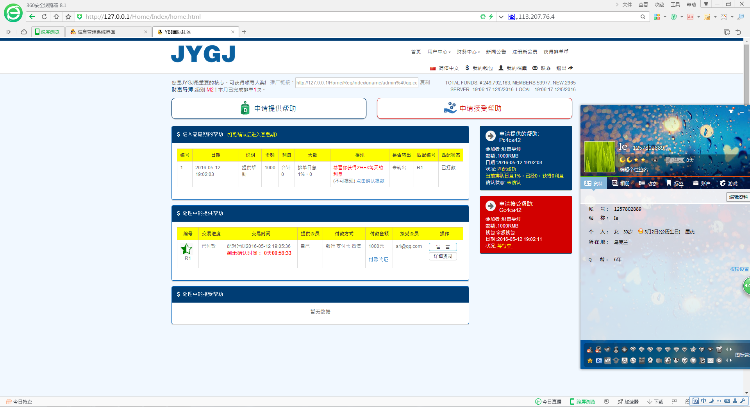Go back with the green arrow

coord(32,16)
